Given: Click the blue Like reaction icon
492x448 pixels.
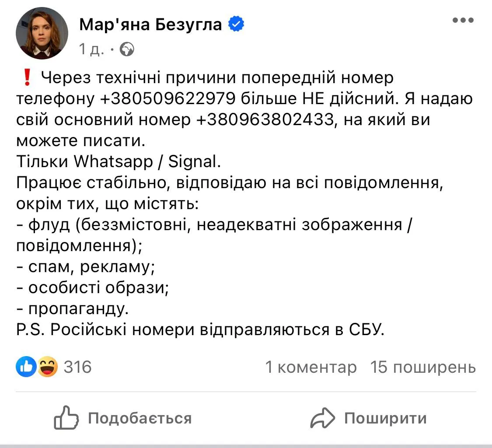Looking at the screenshot, I should tap(26, 367).
